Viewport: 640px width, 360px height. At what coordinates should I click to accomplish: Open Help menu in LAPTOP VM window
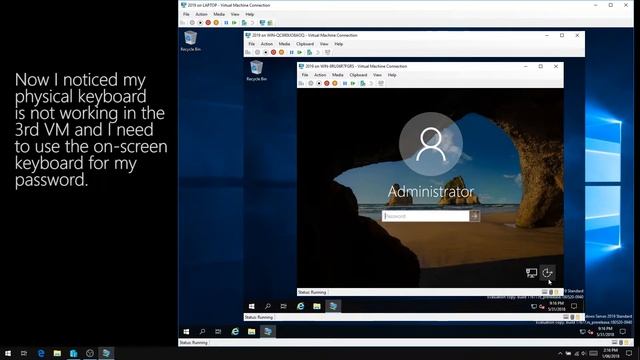pos(250,14)
